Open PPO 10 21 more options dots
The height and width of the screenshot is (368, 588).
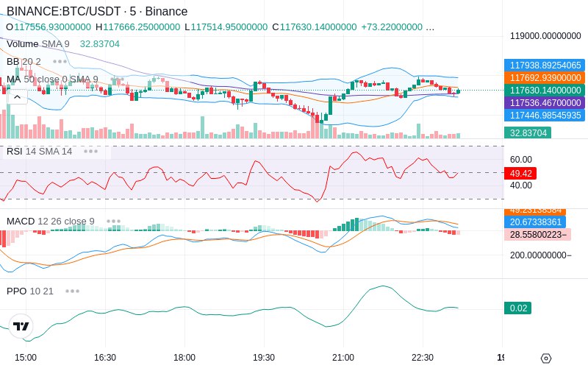coord(72,291)
